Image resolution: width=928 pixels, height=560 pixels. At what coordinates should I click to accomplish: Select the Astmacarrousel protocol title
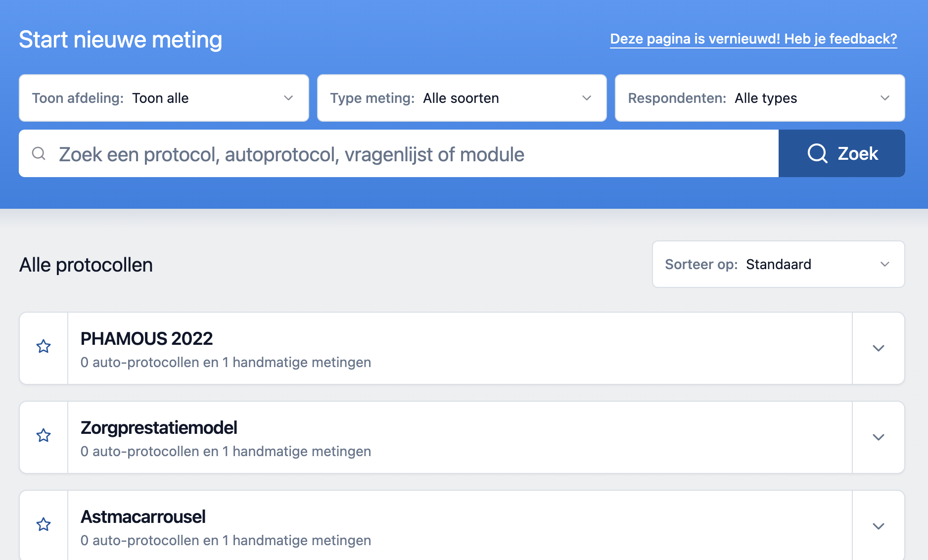(143, 517)
